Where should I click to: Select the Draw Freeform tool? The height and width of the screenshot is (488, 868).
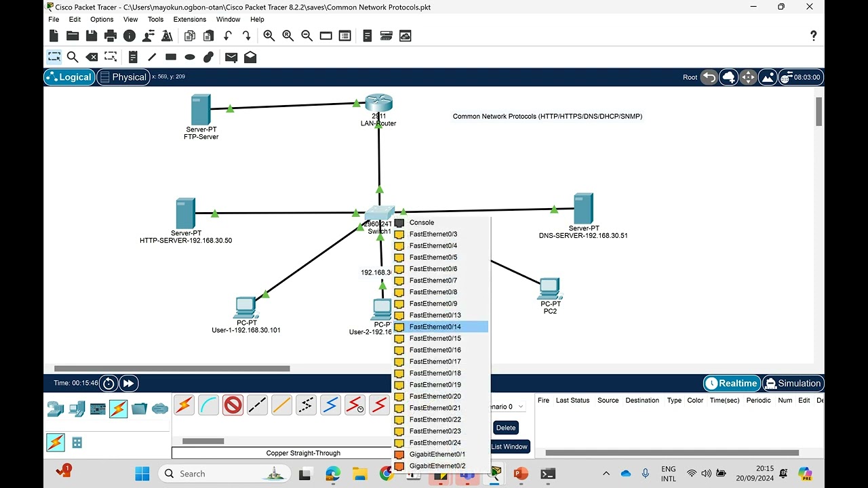tap(209, 58)
